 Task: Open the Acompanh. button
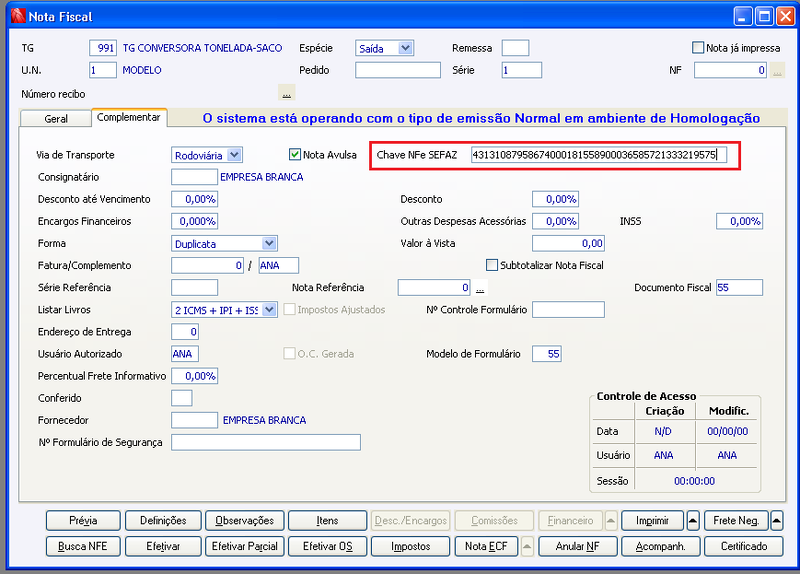click(661, 546)
